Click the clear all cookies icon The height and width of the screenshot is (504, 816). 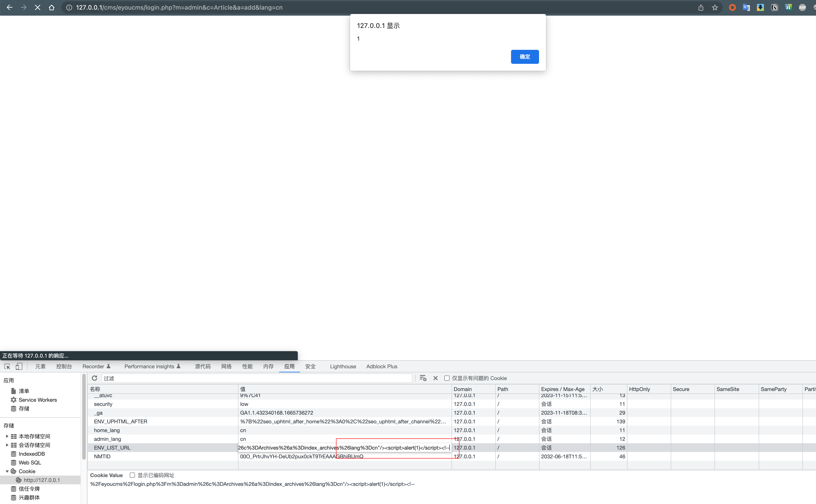pyautogui.click(x=423, y=378)
